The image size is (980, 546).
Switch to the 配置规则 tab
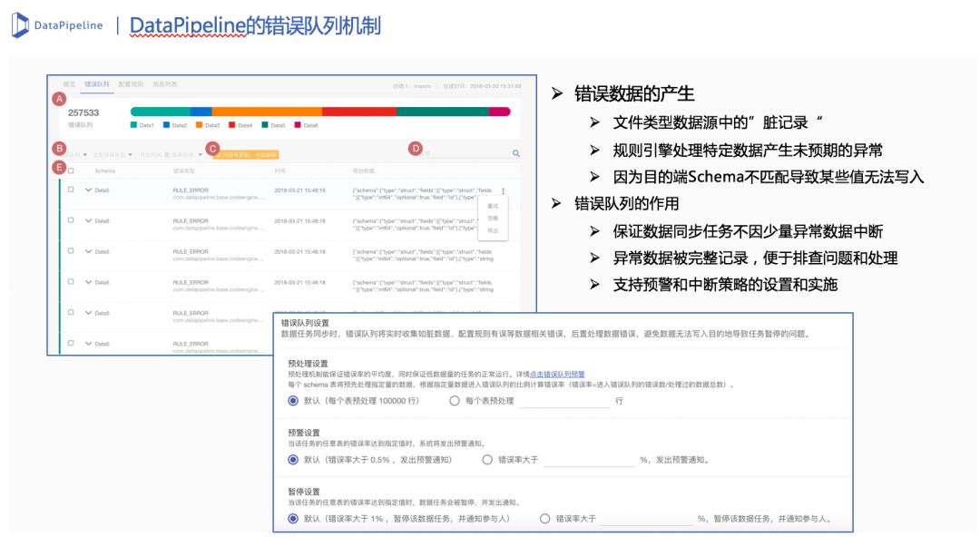tap(131, 84)
